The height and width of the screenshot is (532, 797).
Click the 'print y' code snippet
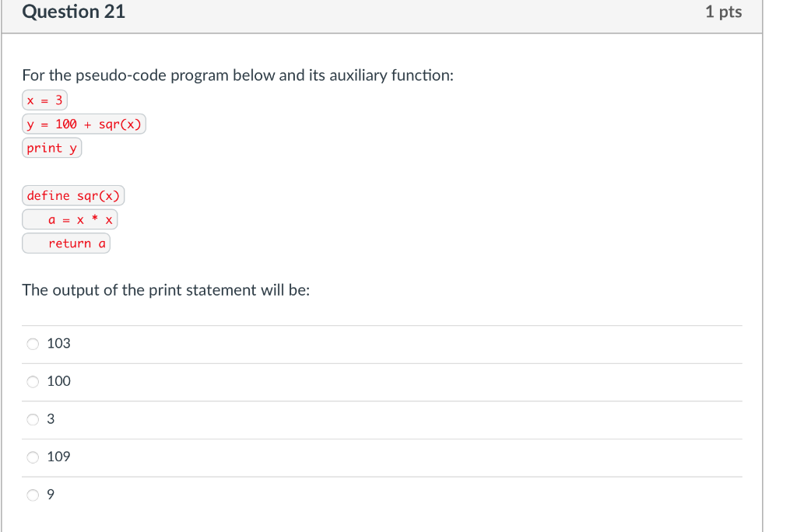point(51,148)
